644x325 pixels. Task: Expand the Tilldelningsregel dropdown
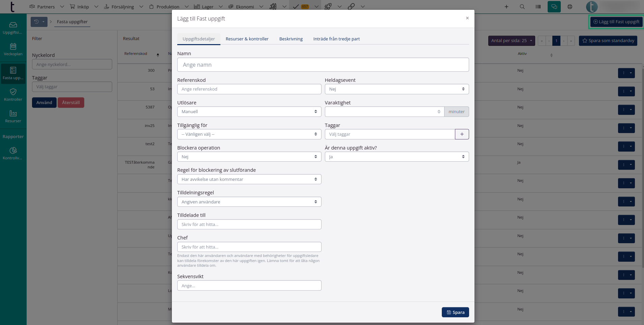249,202
